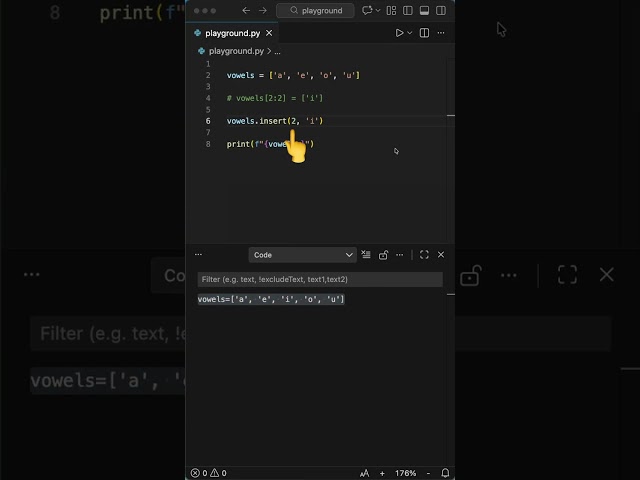Click the vowels.insert(2, 'i') line
Image resolution: width=640 pixels, height=480 pixels.
click(275, 121)
